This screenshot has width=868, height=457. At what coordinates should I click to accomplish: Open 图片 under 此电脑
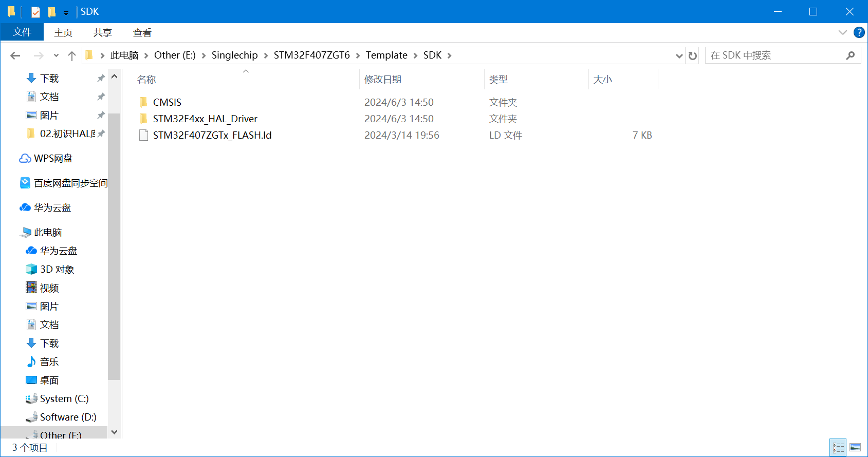click(49, 306)
